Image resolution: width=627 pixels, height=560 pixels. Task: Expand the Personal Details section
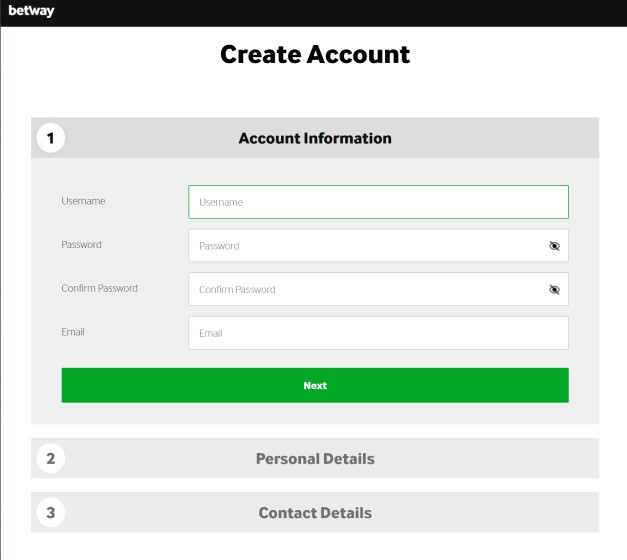tap(315, 458)
